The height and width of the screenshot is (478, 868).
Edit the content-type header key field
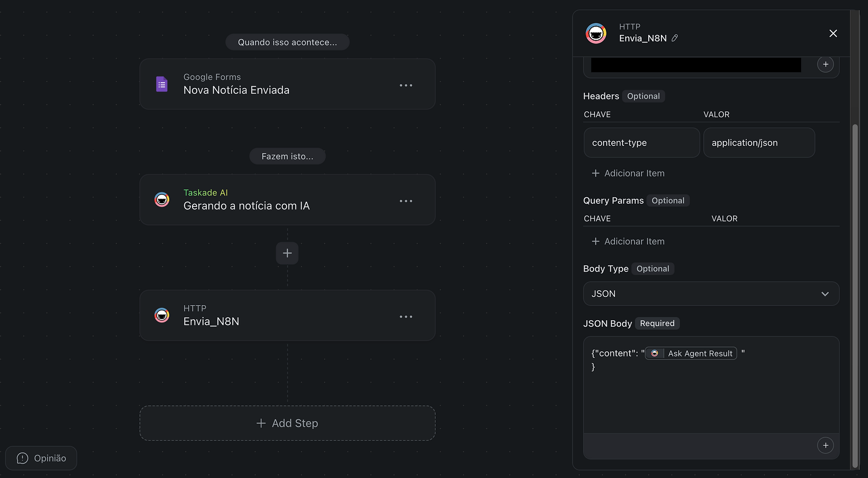(x=642, y=143)
